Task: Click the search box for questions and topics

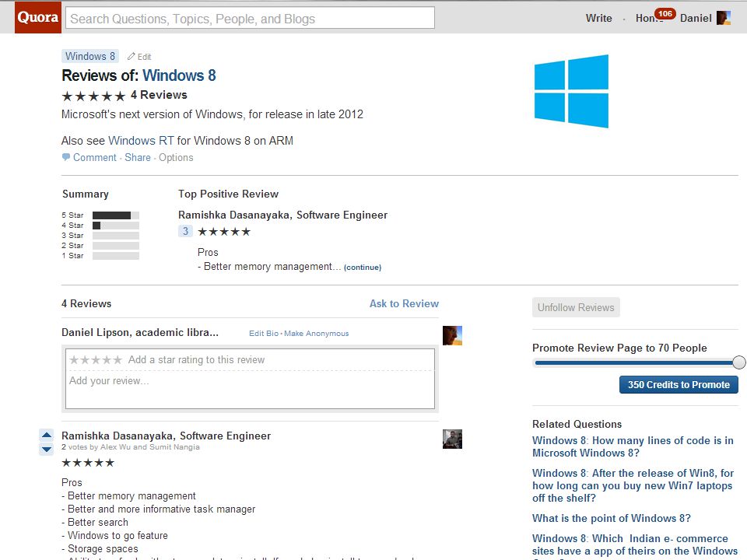Action: 250,18
